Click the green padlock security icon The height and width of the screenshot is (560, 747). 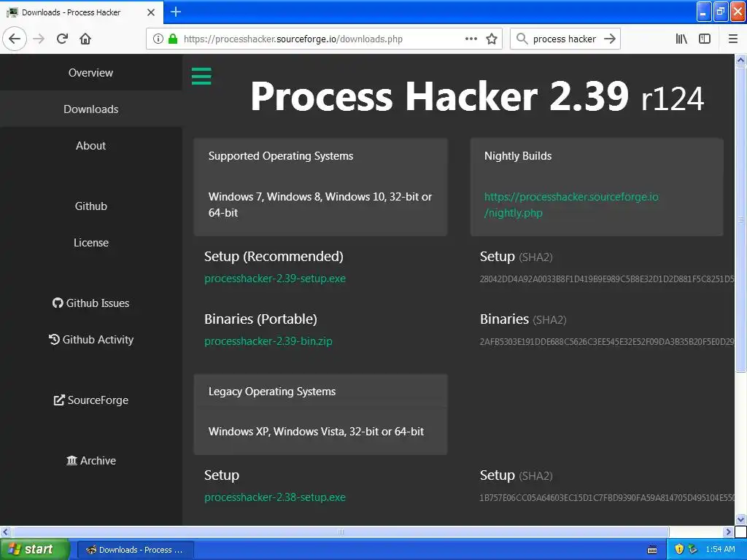click(173, 39)
